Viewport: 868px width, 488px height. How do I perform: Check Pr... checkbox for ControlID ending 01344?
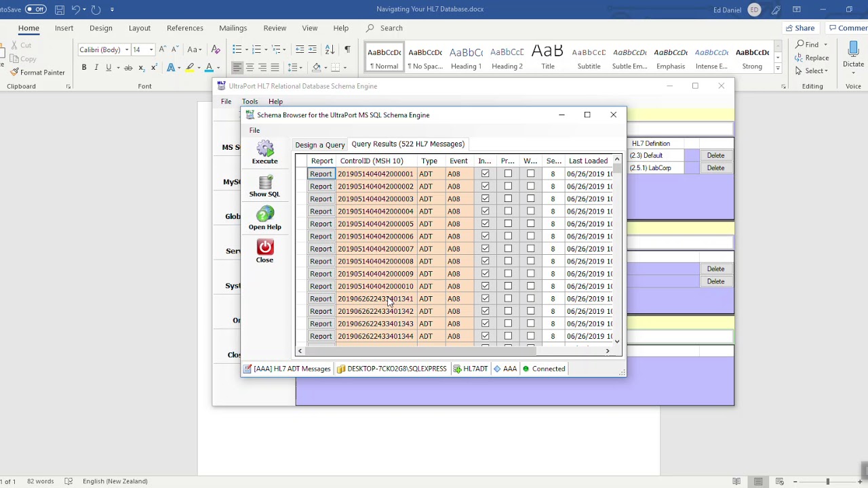508,336
